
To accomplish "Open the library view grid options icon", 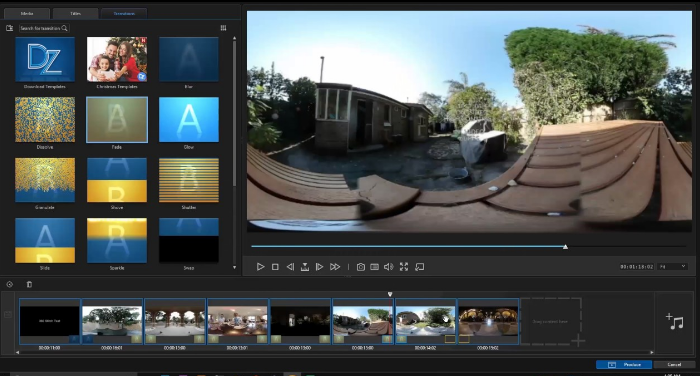I will 223,28.
